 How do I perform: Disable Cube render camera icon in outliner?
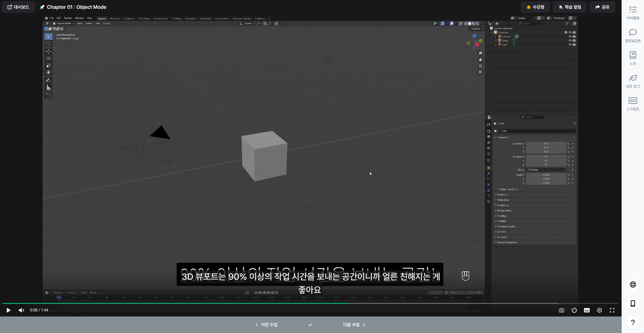click(574, 40)
